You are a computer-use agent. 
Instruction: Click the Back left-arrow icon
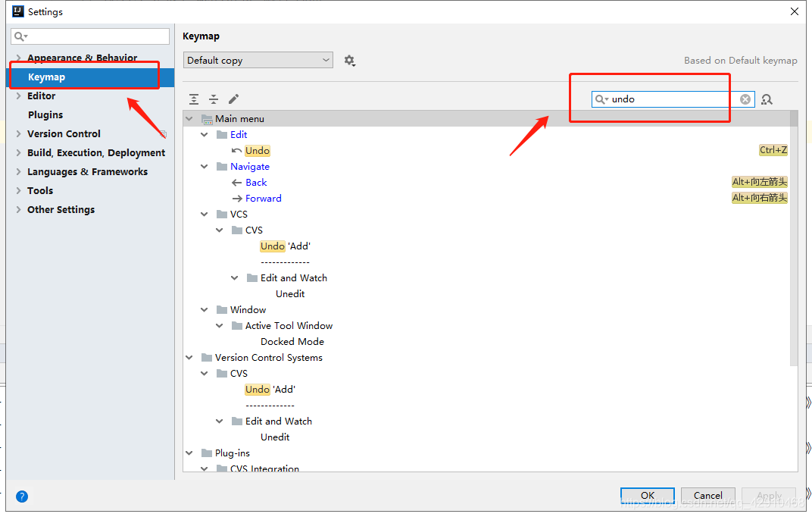(236, 183)
